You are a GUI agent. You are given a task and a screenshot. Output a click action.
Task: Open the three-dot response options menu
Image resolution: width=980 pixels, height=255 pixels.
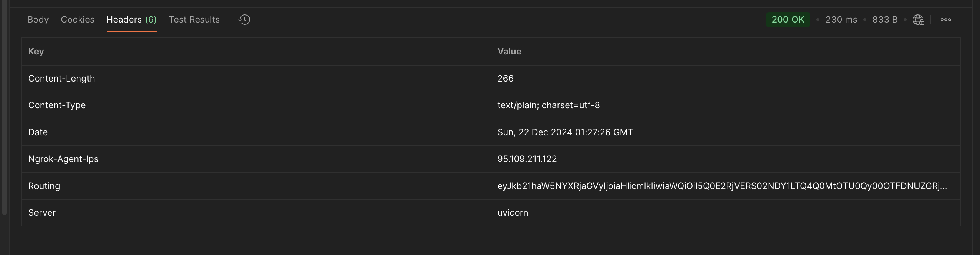[x=946, y=19]
